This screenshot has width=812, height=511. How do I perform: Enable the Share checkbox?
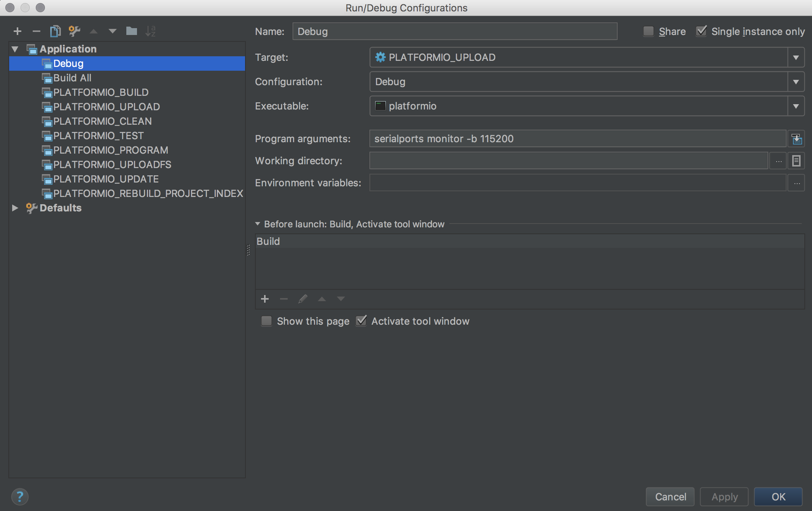tap(648, 31)
